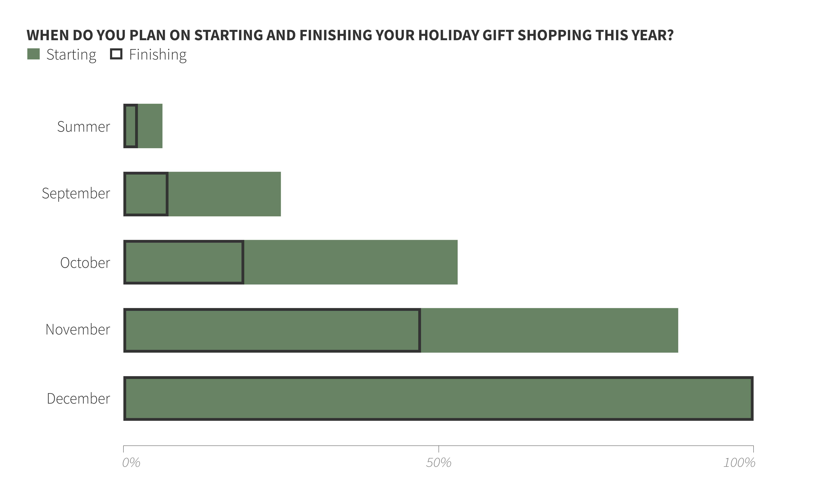Select the November category label
Image resolution: width=827 pixels, height=504 pixels.
78,329
